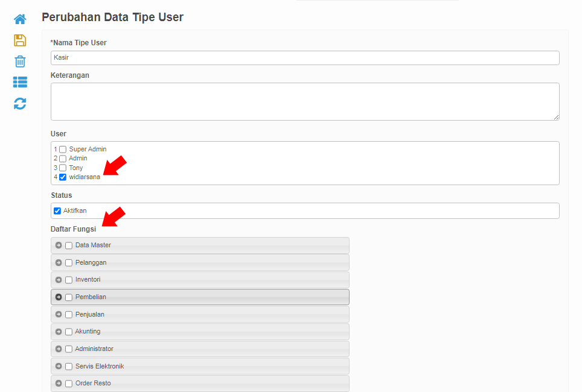Tick the Super Admin user checkbox
Viewport: 582px width, 392px height.
click(63, 150)
